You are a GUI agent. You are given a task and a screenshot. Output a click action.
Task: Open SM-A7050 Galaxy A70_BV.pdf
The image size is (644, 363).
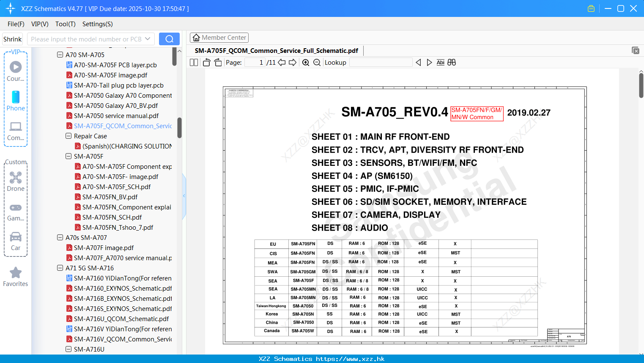[x=116, y=106]
